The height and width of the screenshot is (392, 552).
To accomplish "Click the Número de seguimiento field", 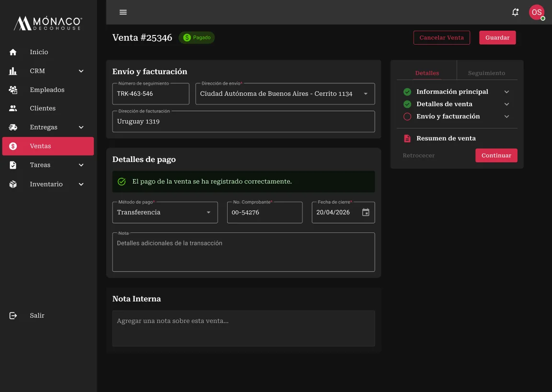I will [x=150, y=93].
